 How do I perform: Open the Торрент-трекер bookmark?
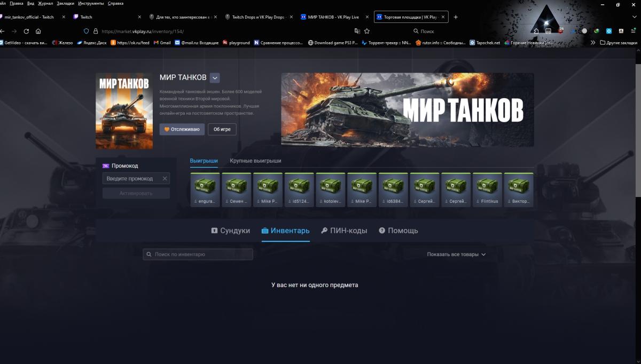click(386, 43)
